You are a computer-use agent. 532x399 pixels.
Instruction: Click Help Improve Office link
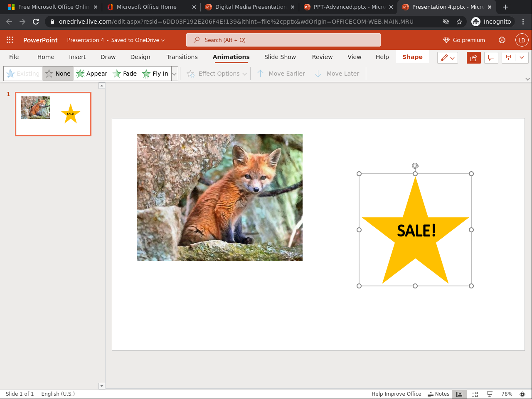396,394
